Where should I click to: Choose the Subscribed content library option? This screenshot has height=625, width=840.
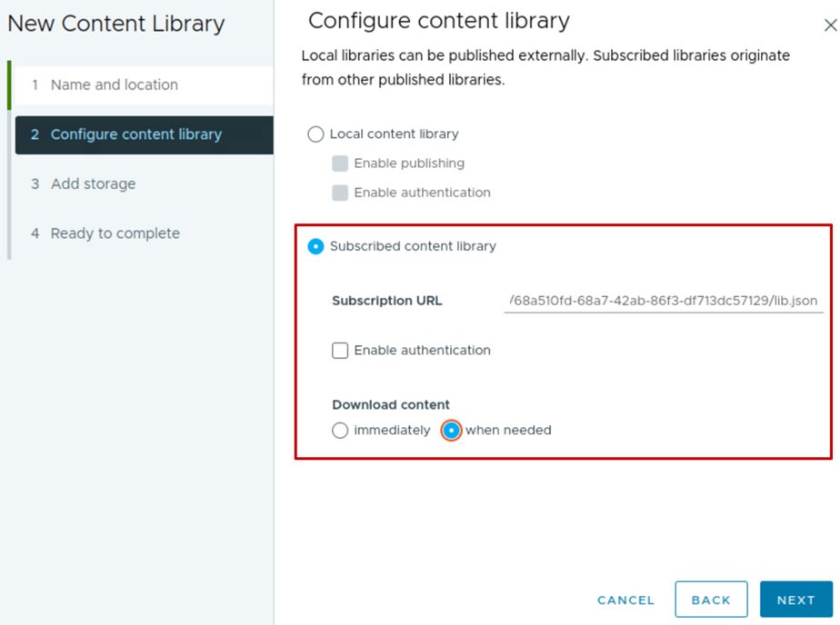click(x=316, y=246)
